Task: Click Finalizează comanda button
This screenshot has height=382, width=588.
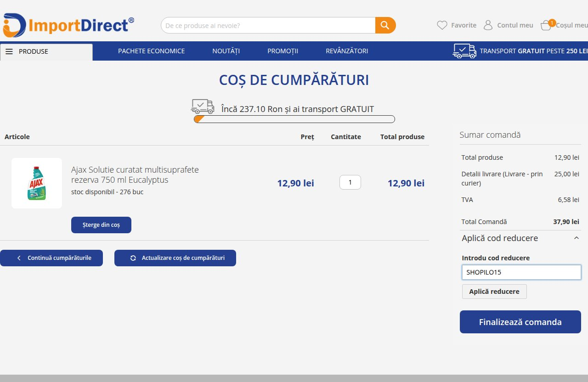Action: pos(520,322)
